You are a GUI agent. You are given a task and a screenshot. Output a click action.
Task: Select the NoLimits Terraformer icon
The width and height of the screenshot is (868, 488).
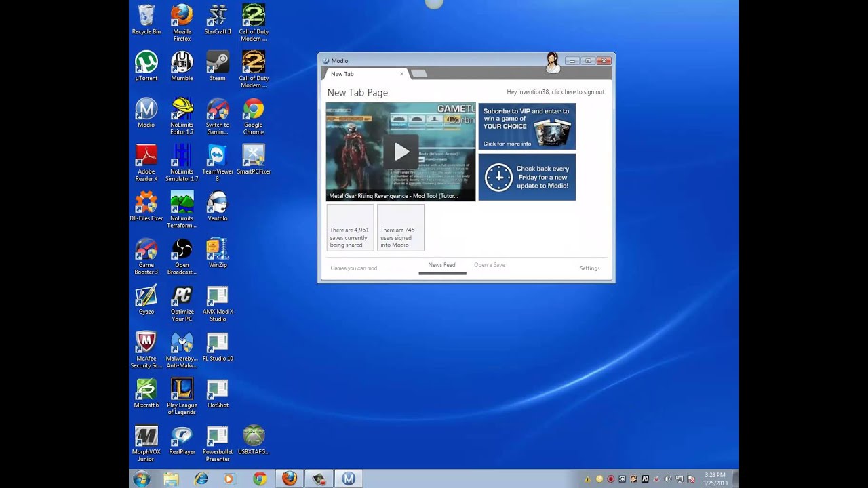coord(182,210)
